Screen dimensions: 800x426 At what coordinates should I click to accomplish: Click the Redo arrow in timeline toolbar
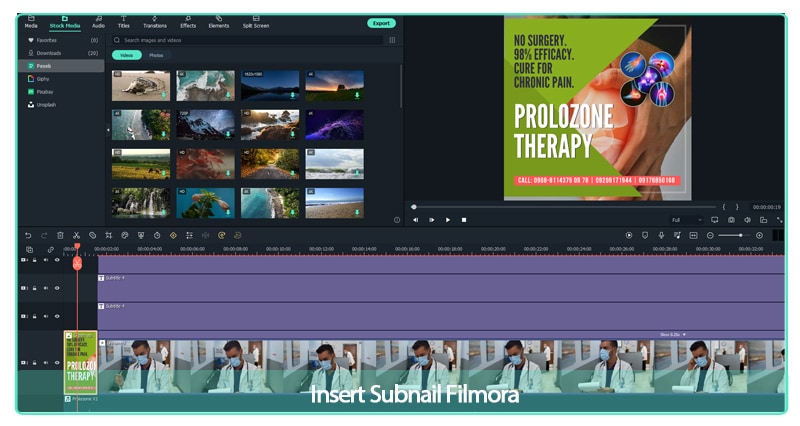pyautogui.click(x=44, y=235)
